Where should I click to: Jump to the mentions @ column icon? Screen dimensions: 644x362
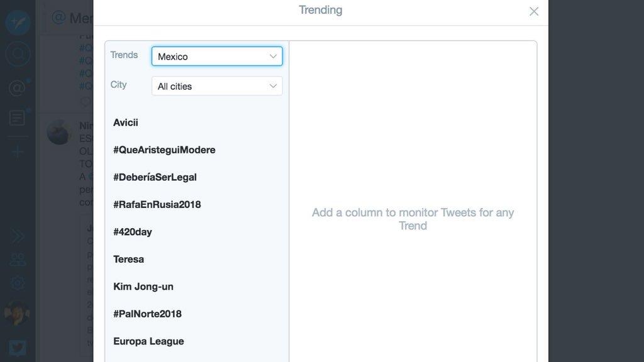18,88
